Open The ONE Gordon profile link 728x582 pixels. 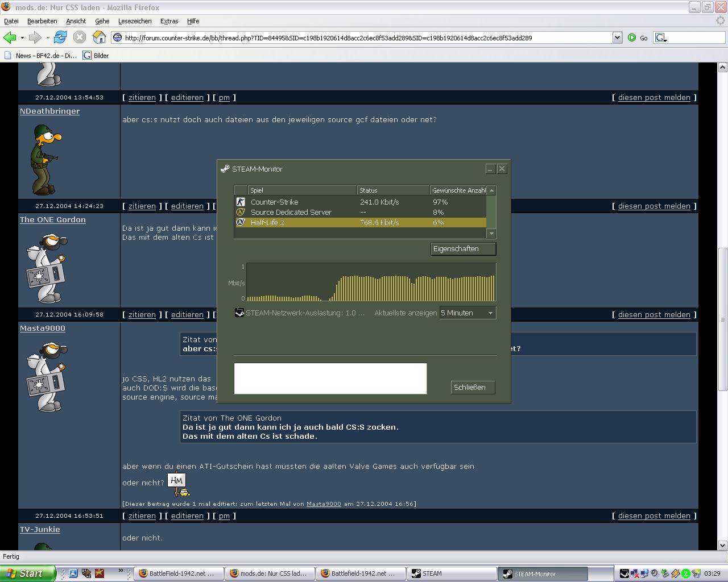point(53,220)
